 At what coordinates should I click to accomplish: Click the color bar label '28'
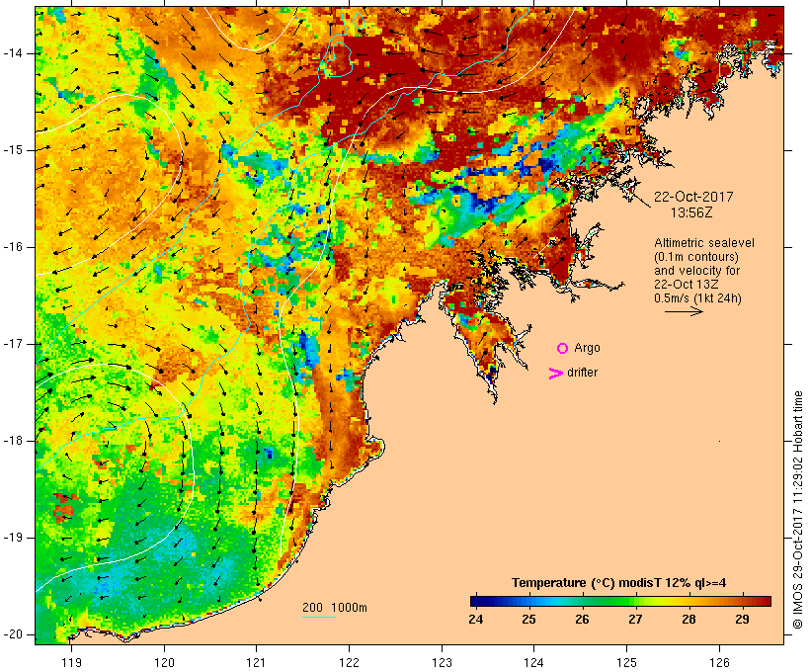[x=688, y=620]
